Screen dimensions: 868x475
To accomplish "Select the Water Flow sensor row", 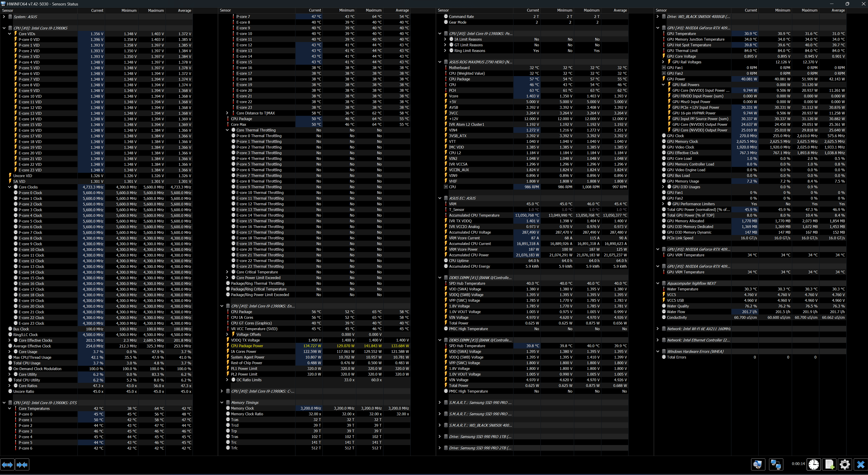I will click(676, 312).
